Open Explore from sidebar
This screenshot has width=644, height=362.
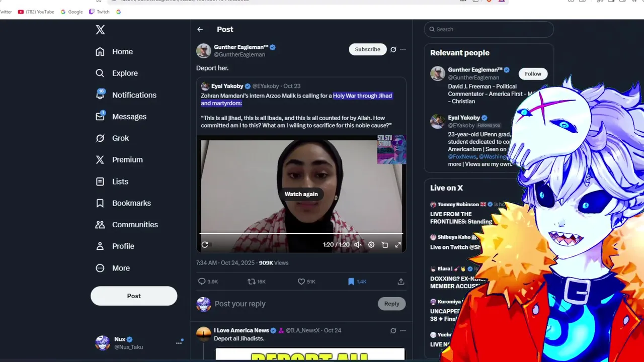click(117, 73)
